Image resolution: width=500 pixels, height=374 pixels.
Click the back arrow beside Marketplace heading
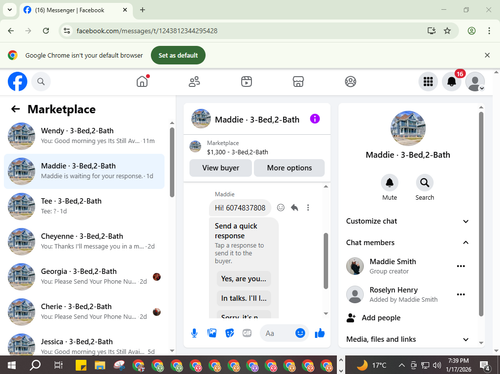pyautogui.click(x=15, y=109)
